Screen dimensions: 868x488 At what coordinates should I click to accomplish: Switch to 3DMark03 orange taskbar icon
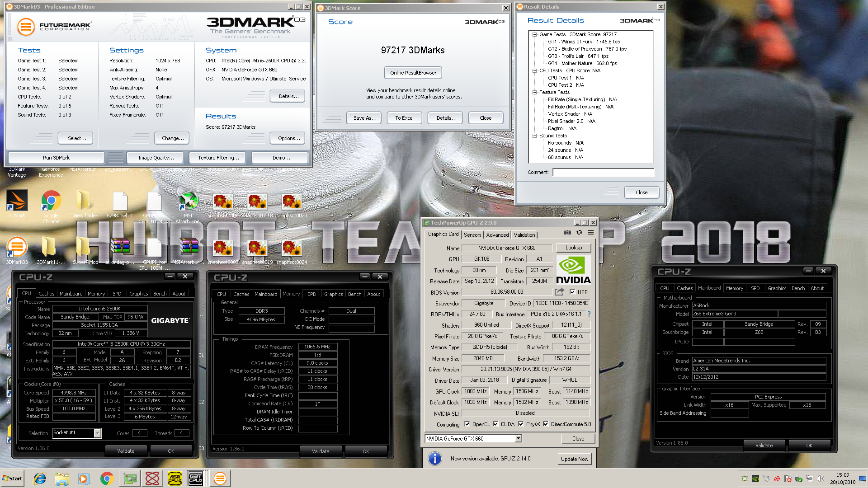coord(220,479)
